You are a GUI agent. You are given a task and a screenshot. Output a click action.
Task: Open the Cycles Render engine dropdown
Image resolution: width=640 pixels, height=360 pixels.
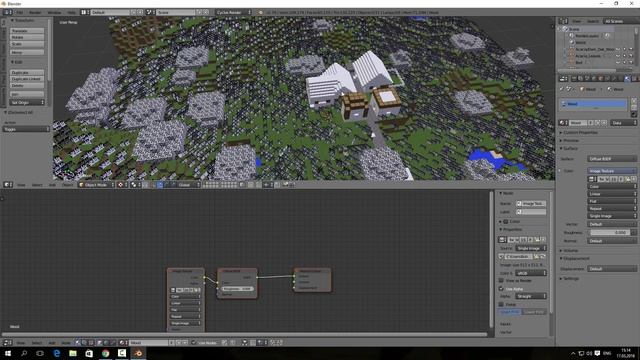(234, 13)
